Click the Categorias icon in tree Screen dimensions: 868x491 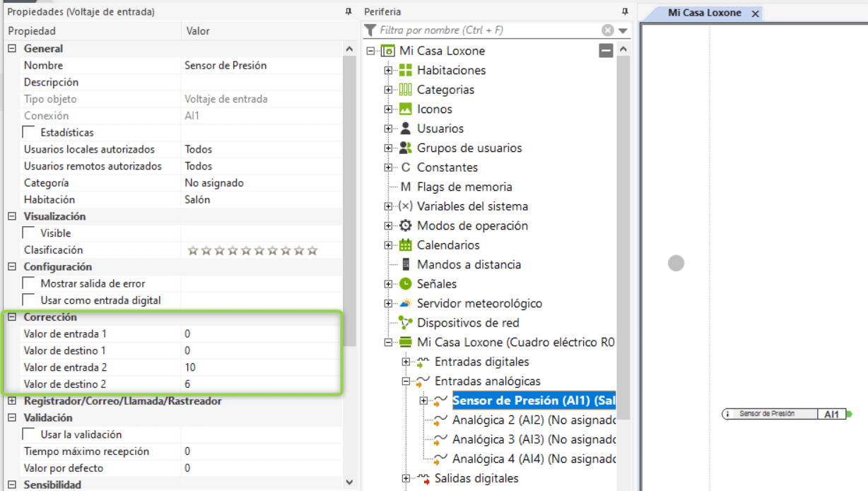pyautogui.click(x=405, y=90)
